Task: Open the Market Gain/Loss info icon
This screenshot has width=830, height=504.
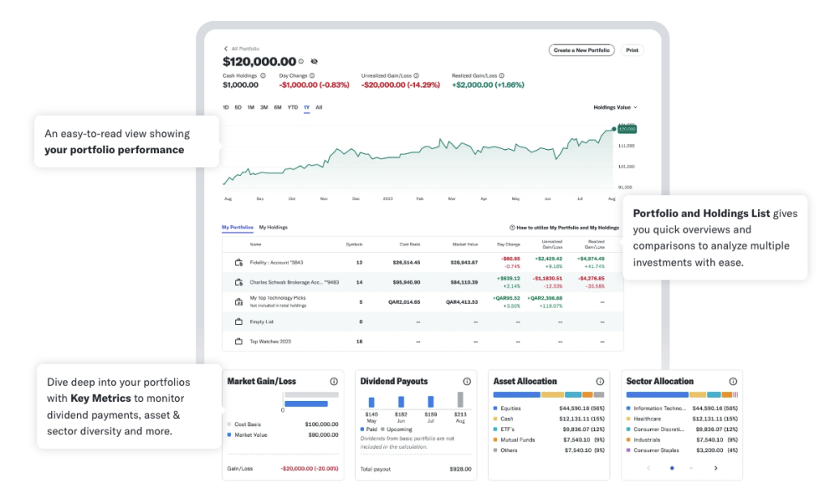Action: click(334, 382)
